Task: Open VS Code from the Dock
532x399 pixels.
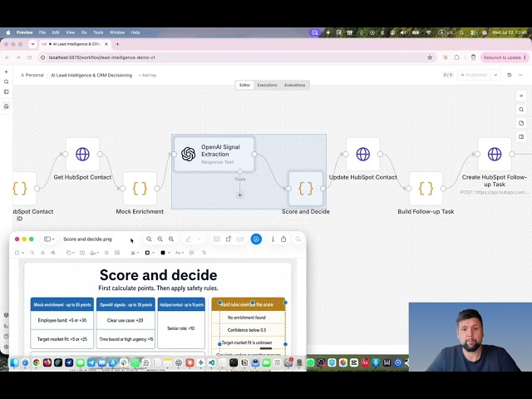Action: tap(211, 362)
